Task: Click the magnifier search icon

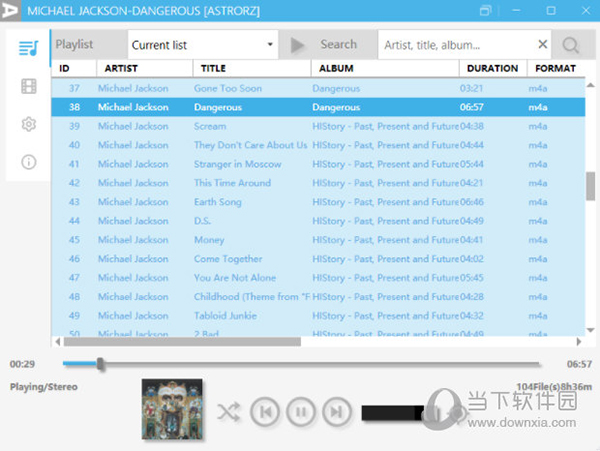Action: (x=571, y=45)
